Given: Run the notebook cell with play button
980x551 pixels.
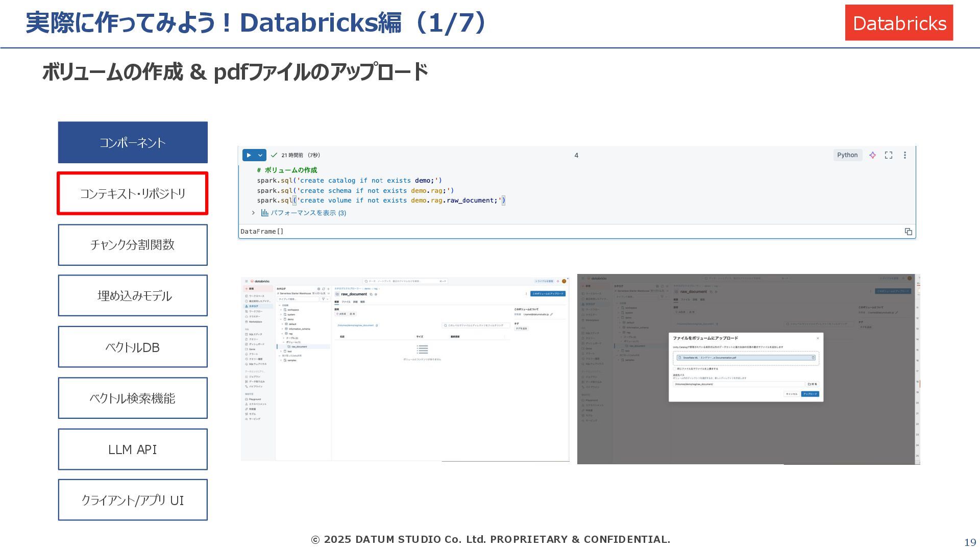Looking at the screenshot, I should 249,155.
